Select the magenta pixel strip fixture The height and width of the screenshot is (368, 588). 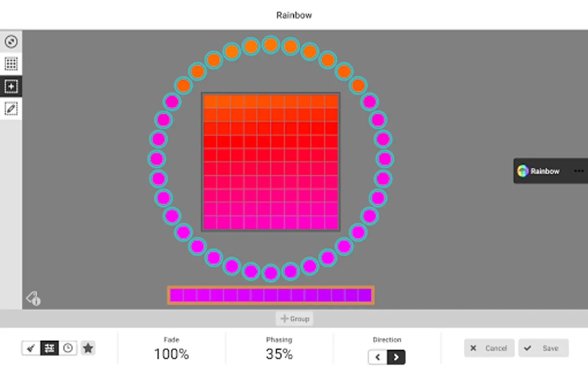tap(270, 295)
